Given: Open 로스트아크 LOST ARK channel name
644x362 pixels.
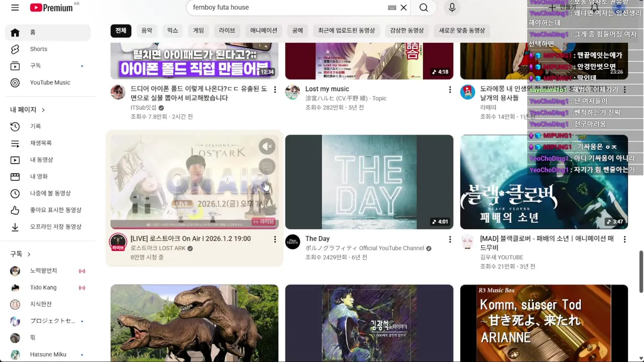Looking at the screenshot, I should coord(158,248).
